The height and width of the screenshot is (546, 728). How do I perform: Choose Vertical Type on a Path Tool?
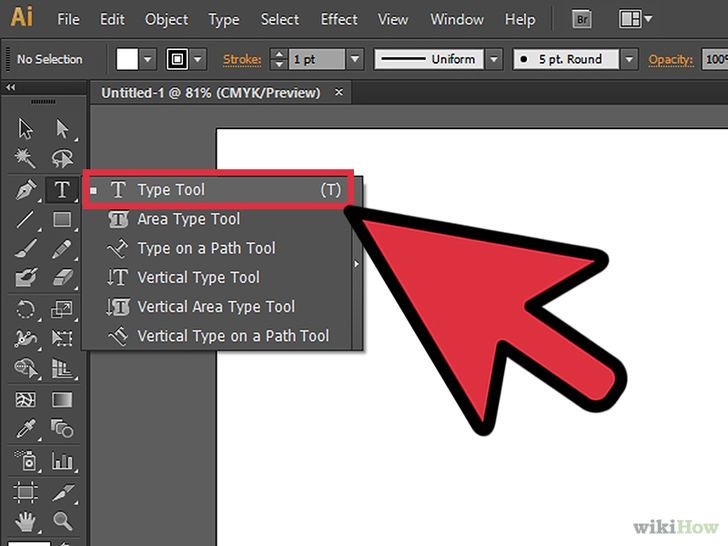pos(217,336)
